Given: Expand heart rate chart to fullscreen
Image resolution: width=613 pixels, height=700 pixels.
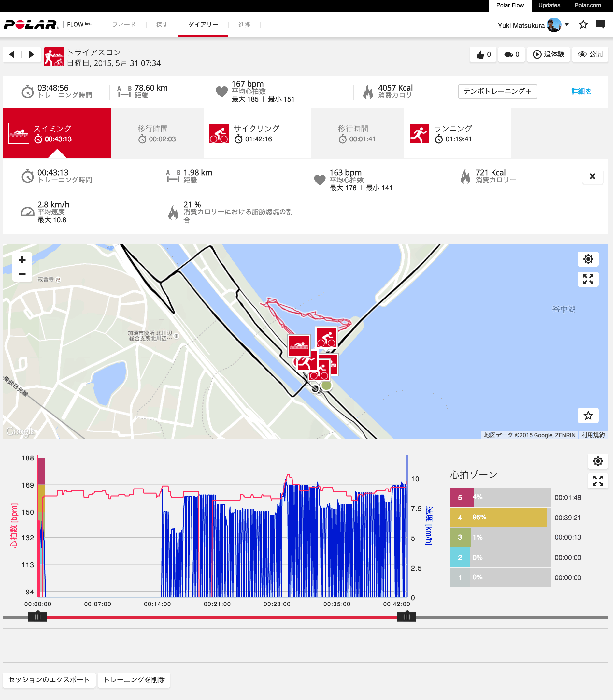Looking at the screenshot, I should coord(598,481).
